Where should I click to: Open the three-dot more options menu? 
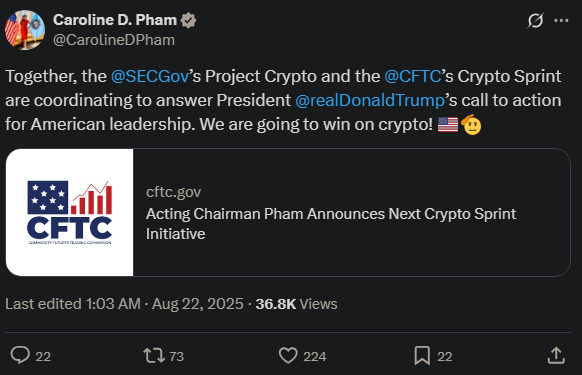coord(561,20)
